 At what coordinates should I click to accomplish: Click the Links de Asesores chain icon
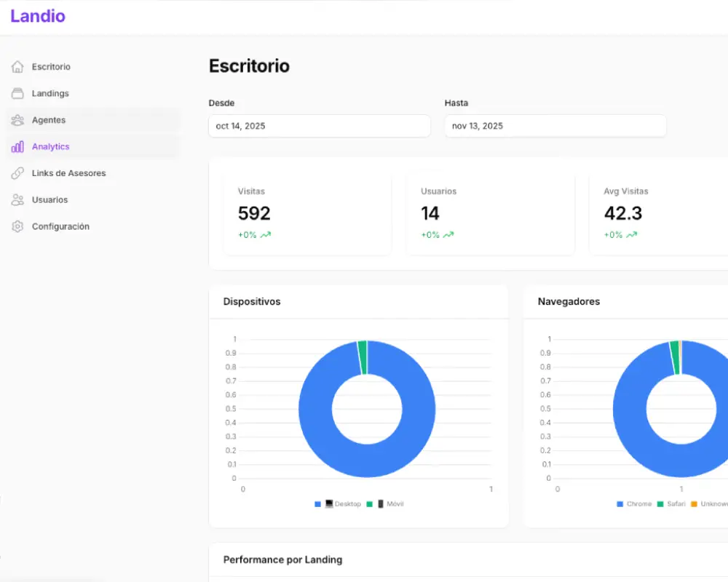tap(17, 173)
